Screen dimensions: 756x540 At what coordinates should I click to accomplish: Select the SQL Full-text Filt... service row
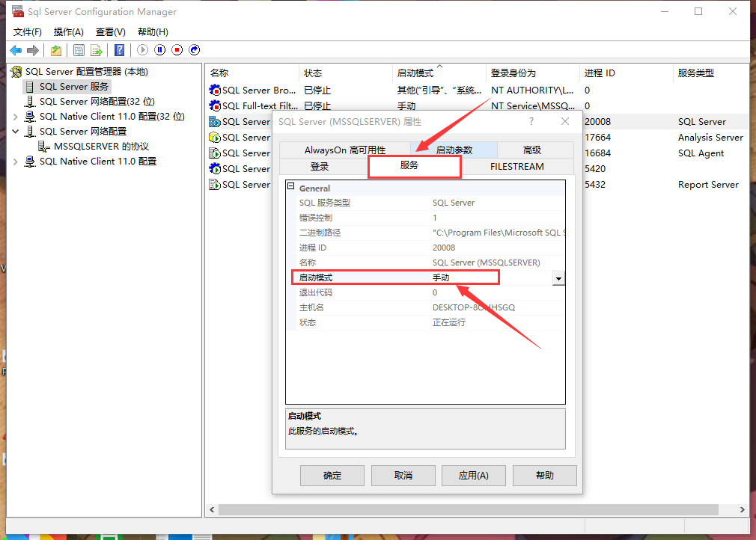click(478, 106)
